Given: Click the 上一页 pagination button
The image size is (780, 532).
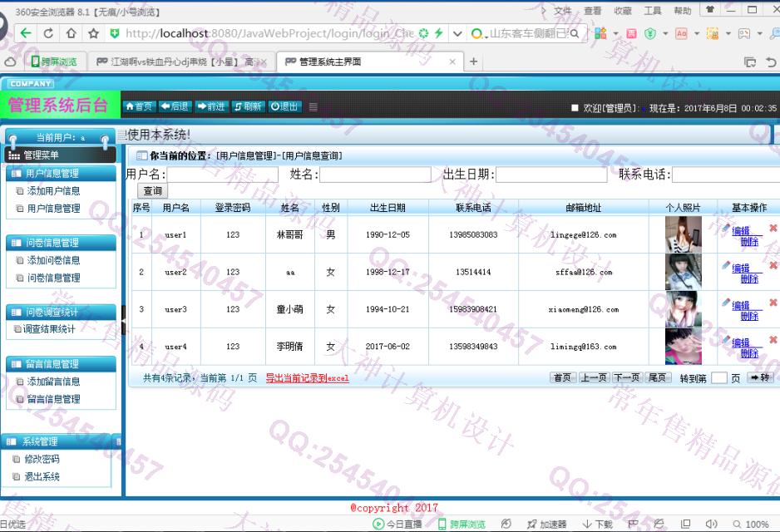Looking at the screenshot, I should point(594,377).
